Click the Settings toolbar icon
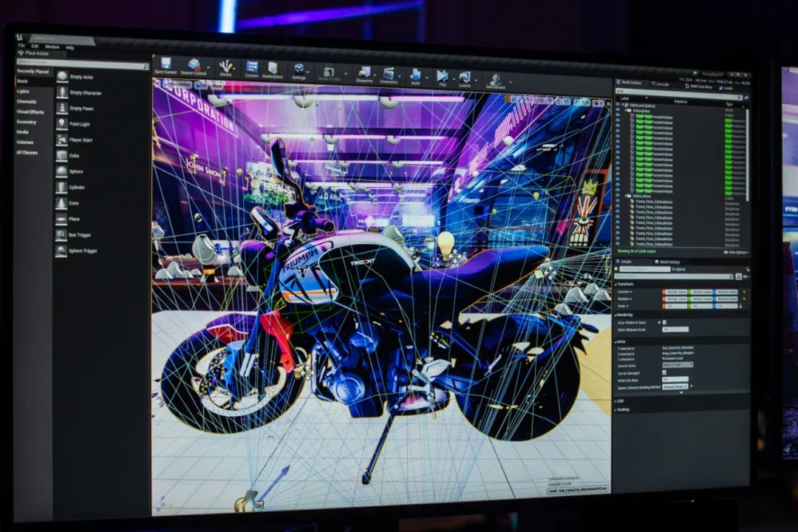 pyautogui.click(x=299, y=69)
